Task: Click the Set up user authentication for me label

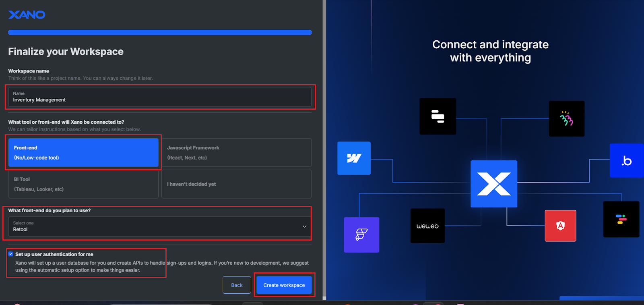Action: click(54, 254)
